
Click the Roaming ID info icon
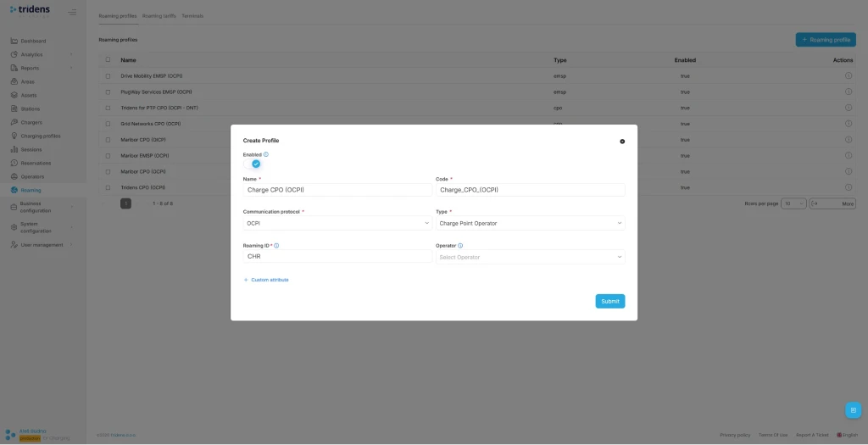tap(276, 246)
